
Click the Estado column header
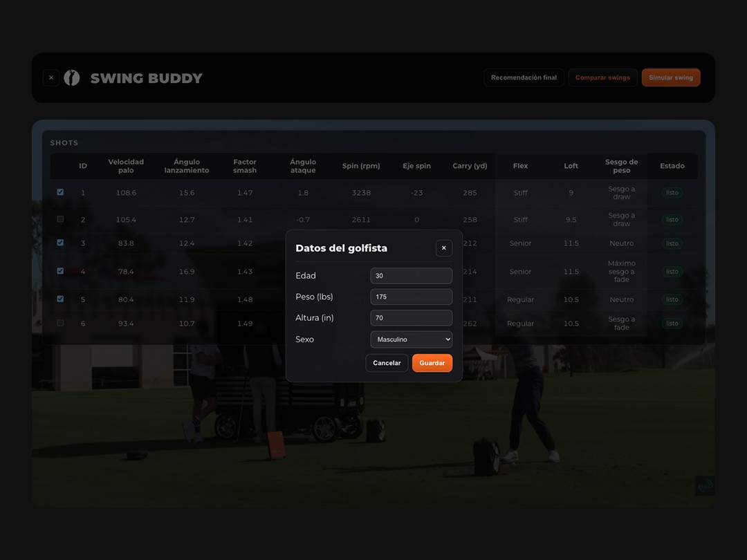pos(672,166)
